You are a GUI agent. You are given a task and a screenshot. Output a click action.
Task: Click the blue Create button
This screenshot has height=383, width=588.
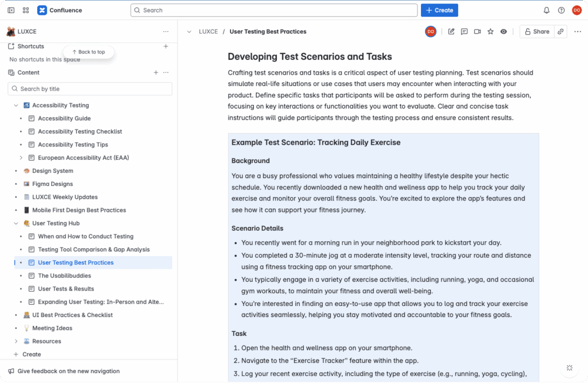click(439, 10)
